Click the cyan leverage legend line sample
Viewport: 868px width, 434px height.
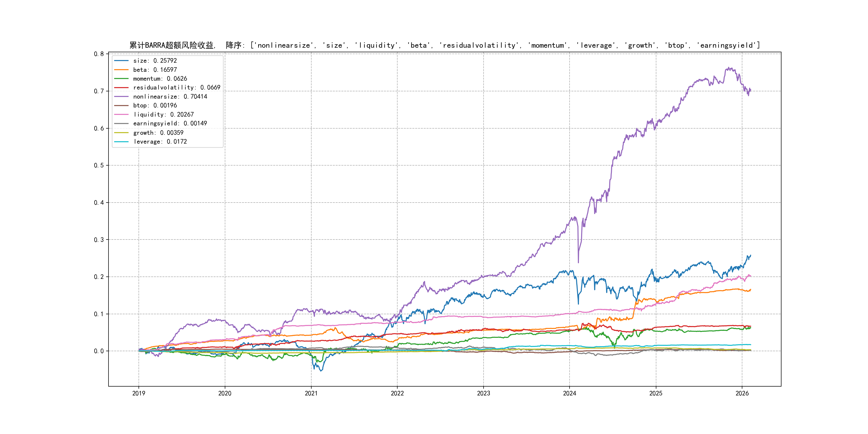pos(121,141)
